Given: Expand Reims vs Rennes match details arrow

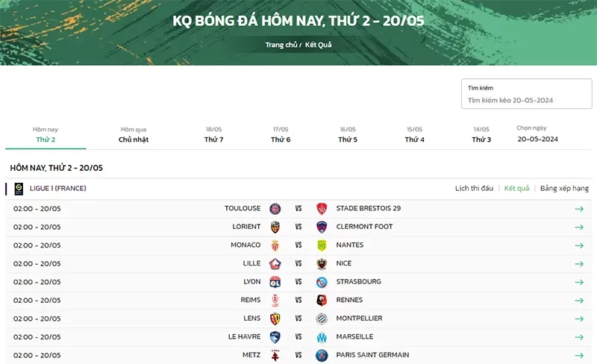Looking at the screenshot, I should click(579, 300).
